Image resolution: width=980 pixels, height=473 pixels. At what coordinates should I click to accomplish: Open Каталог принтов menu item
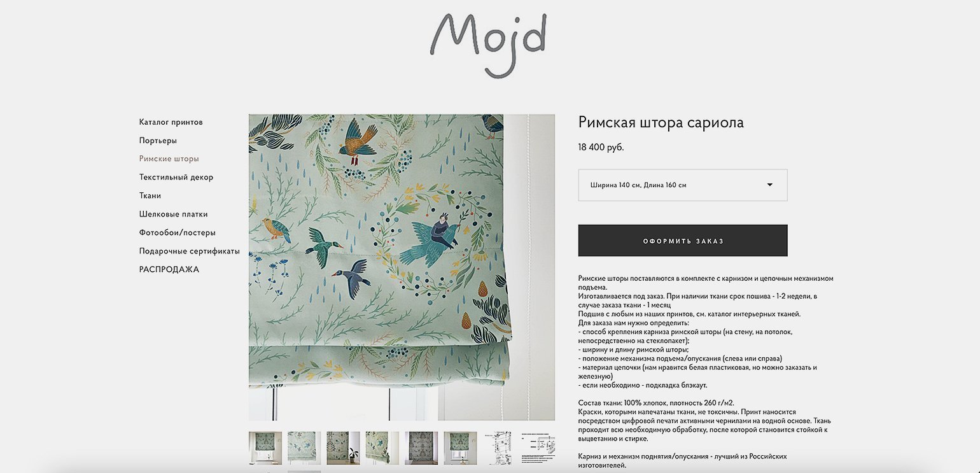(x=171, y=122)
